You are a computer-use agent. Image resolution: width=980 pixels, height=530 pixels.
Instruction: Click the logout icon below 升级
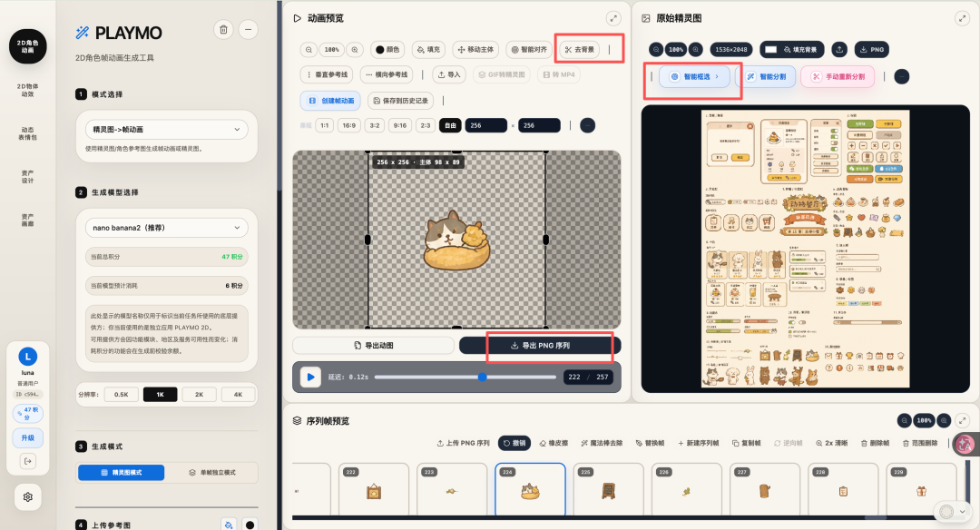(27, 461)
